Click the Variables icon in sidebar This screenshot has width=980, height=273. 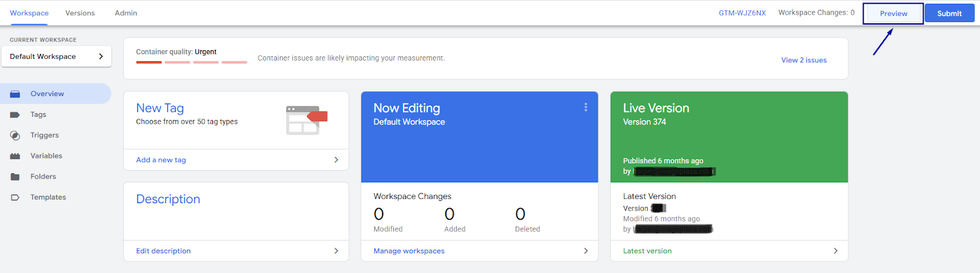coord(15,156)
